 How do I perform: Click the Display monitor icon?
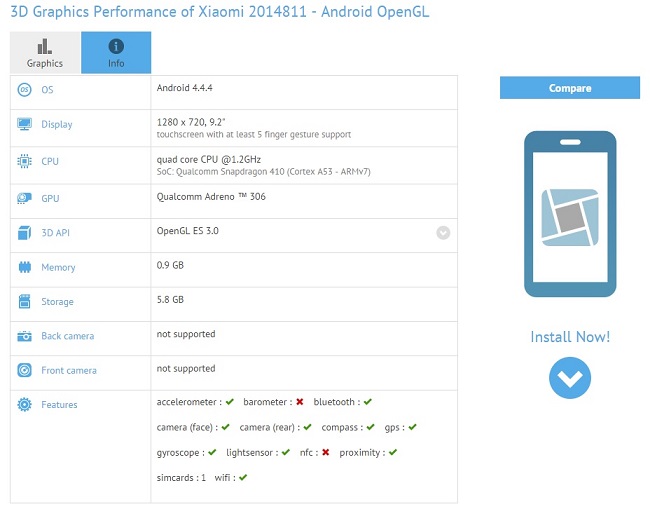[x=24, y=124]
